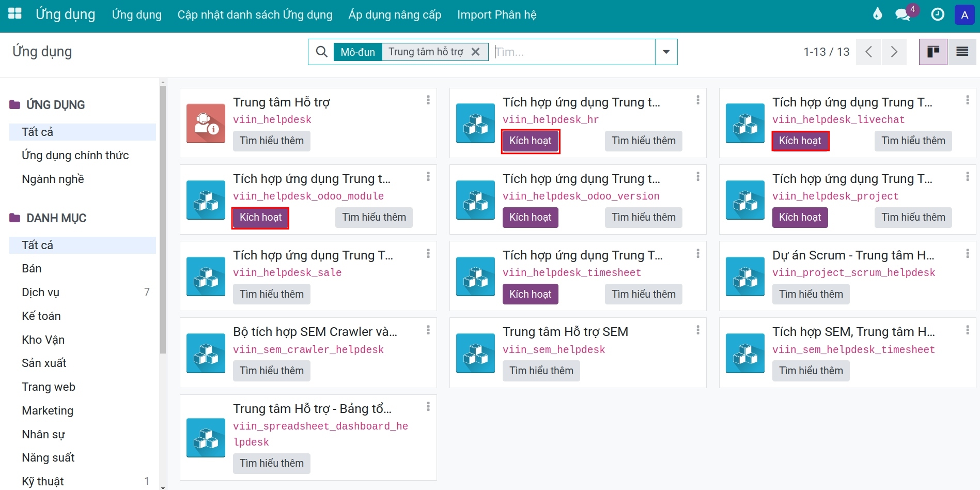Open options menu for viin_sem_helpdesk card
The width and height of the screenshot is (980, 490).
698,330
